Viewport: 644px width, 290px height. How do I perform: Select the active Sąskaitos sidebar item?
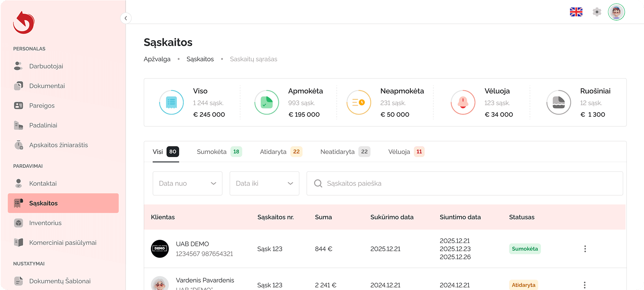click(x=63, y=203)
